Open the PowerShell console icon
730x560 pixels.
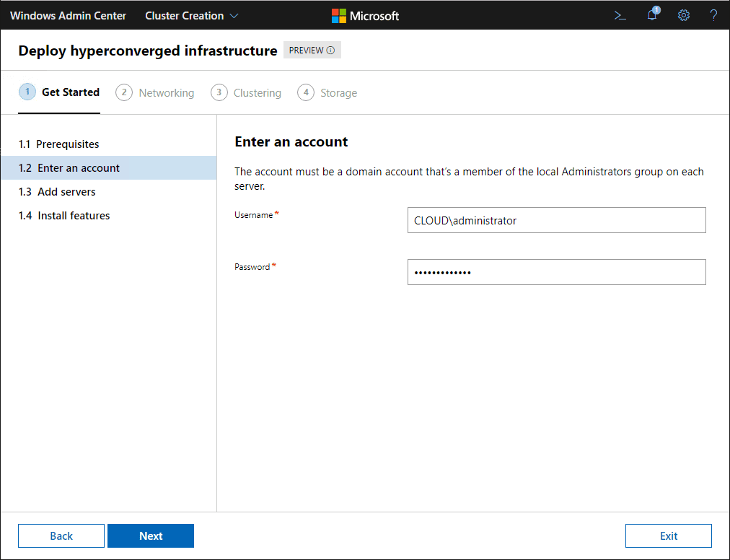(x=620, y=15)
